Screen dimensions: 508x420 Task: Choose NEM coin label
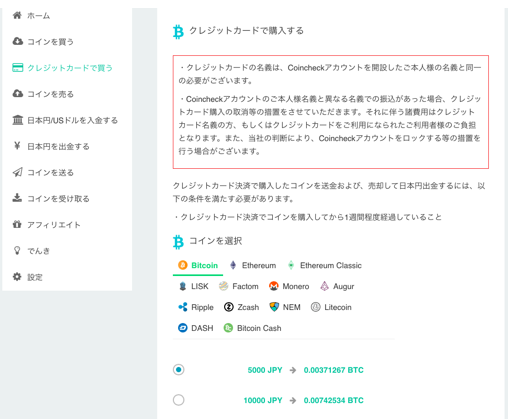(292, 307)
